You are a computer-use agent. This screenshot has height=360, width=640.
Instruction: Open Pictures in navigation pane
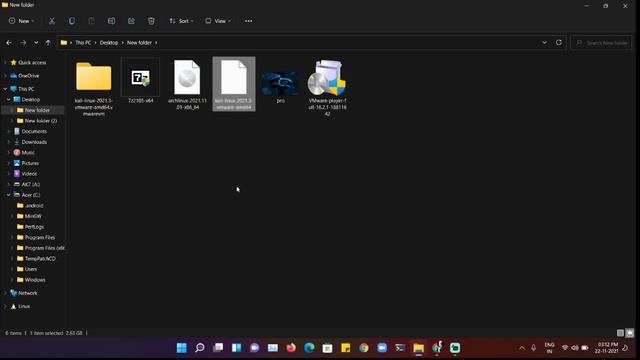tap(30, 163)
